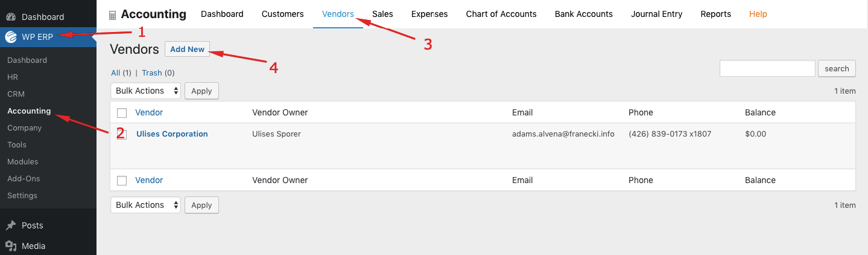This screenshot has height=255, width=868.
Task: Open the bottom Bulk Actions dropdown
Action: (x=145, y=205)
